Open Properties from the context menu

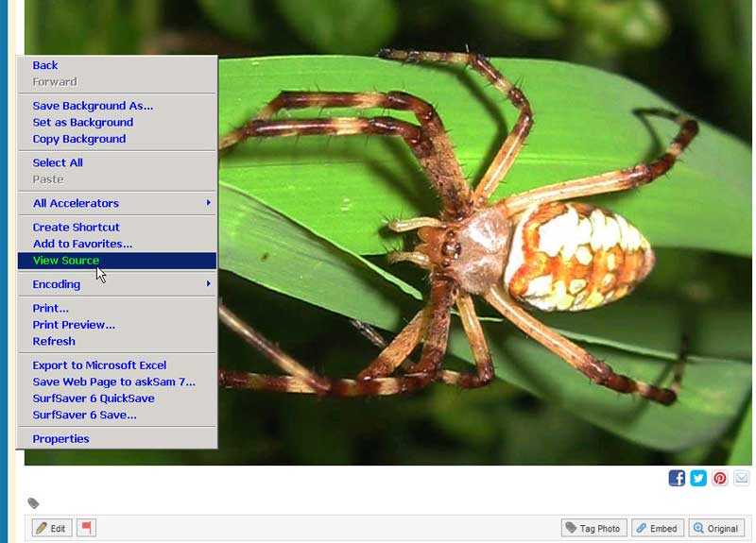[x=60, y=439]
